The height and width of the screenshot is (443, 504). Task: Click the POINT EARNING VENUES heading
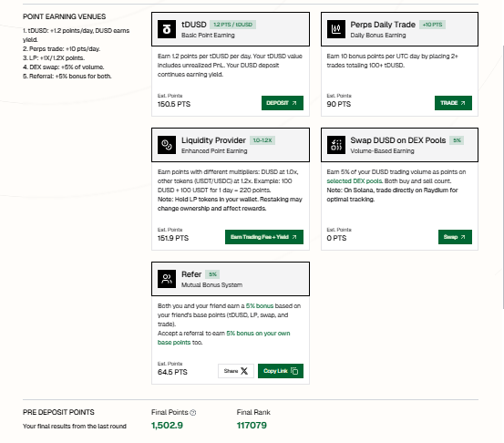(65, 16)
